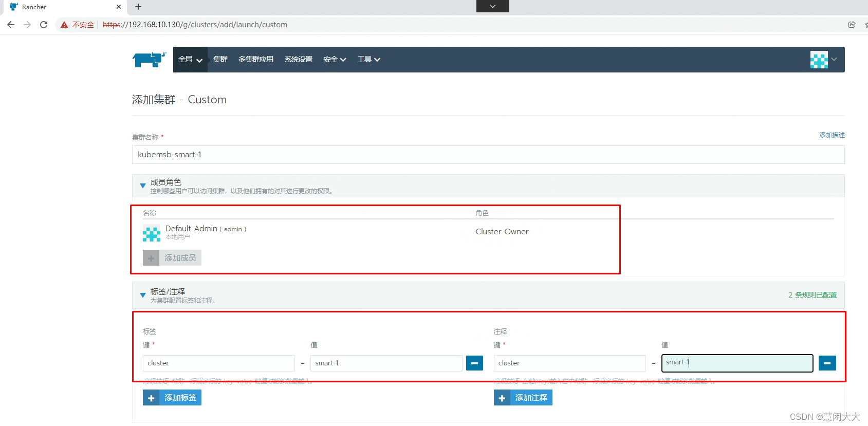Collapse the 成员角色 member roles section
Image resolution: width=868 pixels, height=426 pixels.
[x=143, y=186]
